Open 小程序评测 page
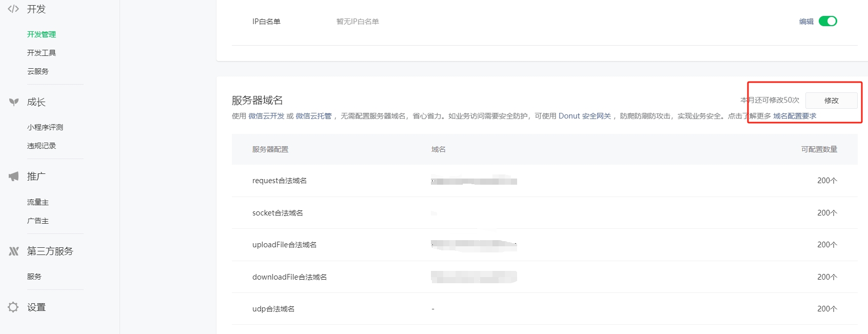Screen dimensions: 868x334 tap(45, 127)
